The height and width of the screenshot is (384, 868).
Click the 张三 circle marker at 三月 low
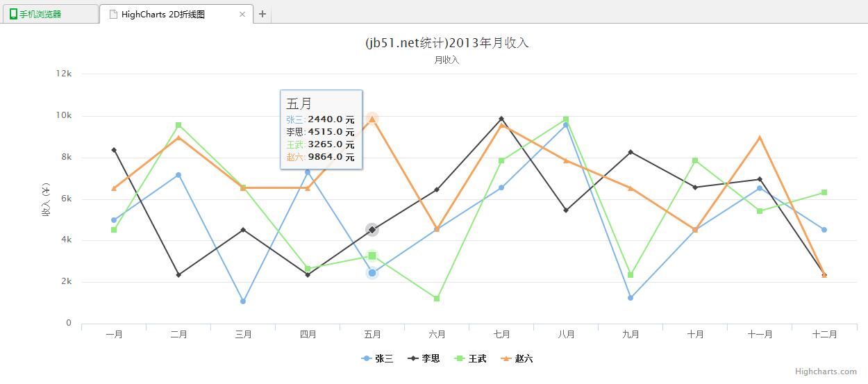(243, 301)
